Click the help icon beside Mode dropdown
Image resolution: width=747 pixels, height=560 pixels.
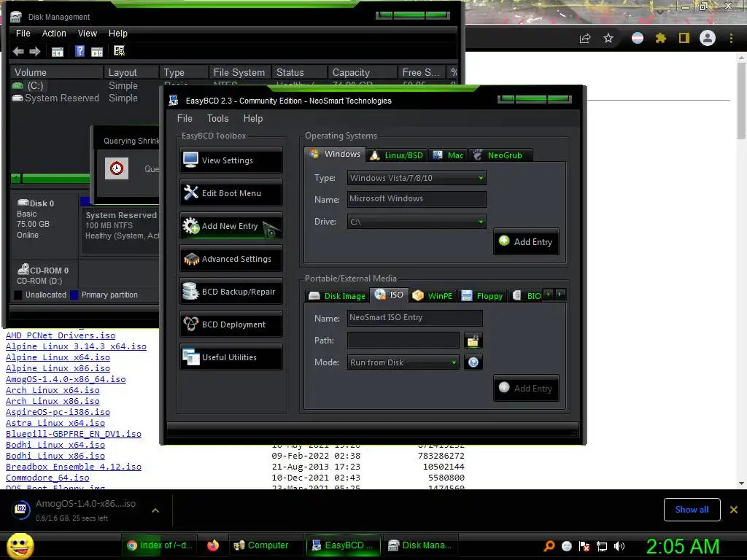(x=473, y=362)
